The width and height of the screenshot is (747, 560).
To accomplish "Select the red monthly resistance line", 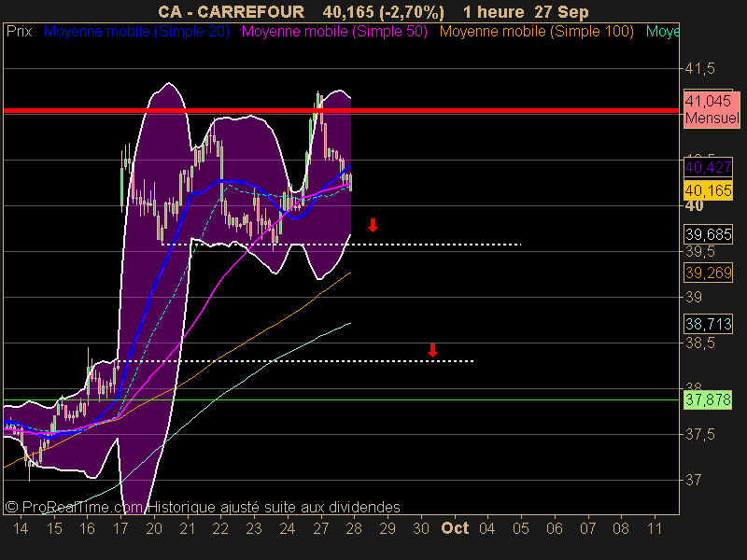I will 341,110.
